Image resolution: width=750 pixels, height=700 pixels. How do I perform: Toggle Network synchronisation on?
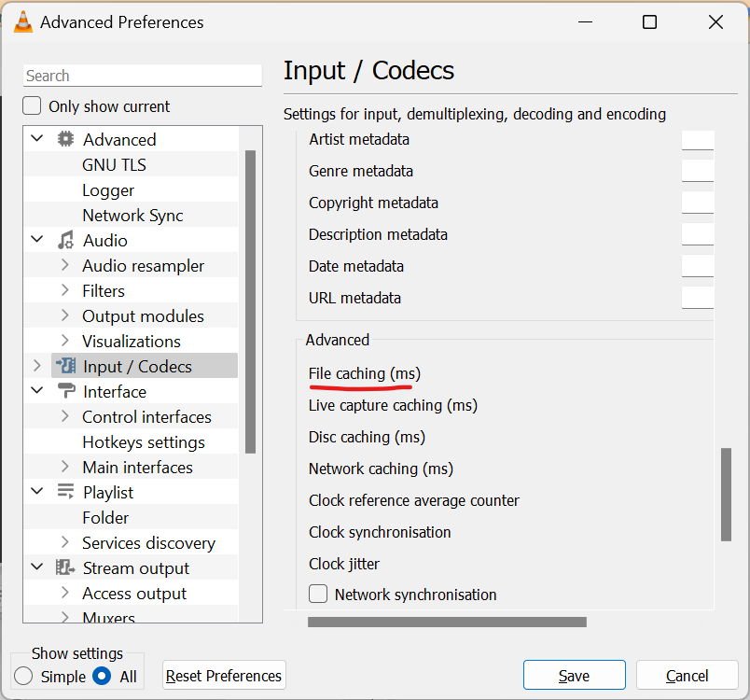318,594
